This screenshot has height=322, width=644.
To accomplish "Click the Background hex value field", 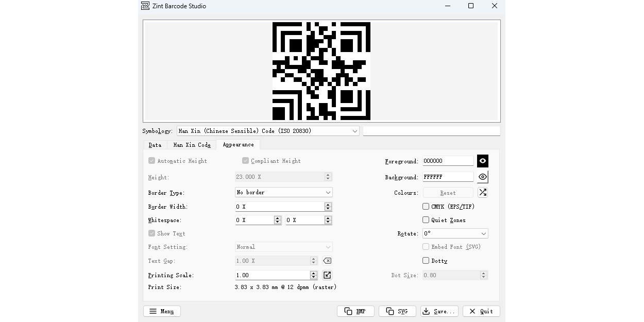I will pyautogui.click(x=447, y=177).
